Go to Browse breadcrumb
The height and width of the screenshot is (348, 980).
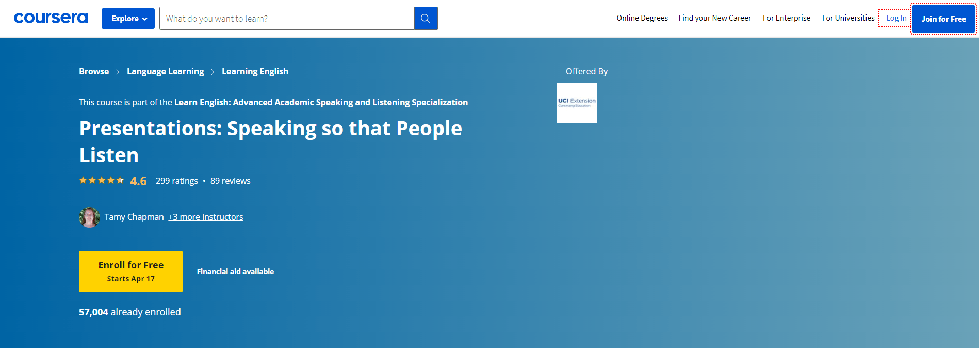[94, 71]
